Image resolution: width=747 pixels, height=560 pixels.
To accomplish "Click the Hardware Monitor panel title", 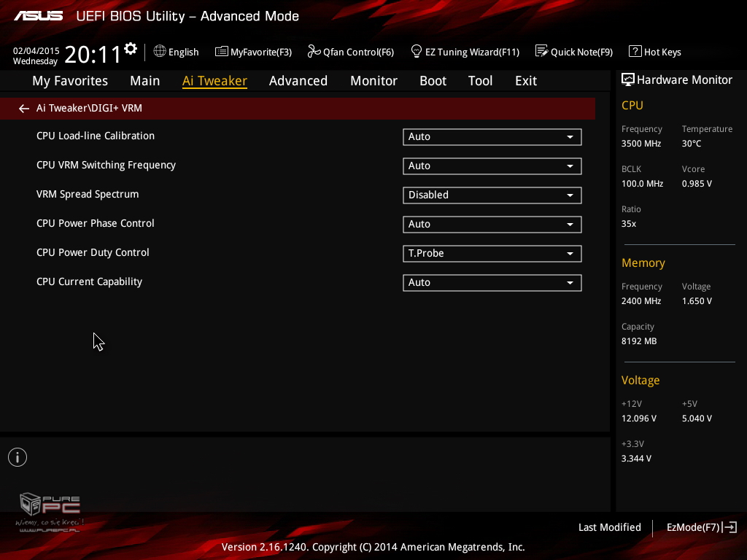I will tap(684, 80).
